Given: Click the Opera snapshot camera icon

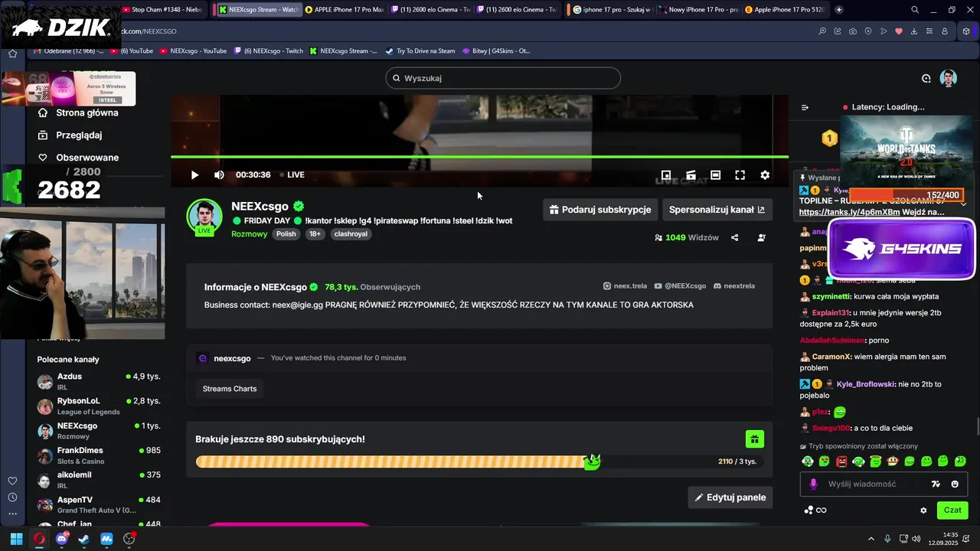Looking at the screenshot, I should [853, 31].
